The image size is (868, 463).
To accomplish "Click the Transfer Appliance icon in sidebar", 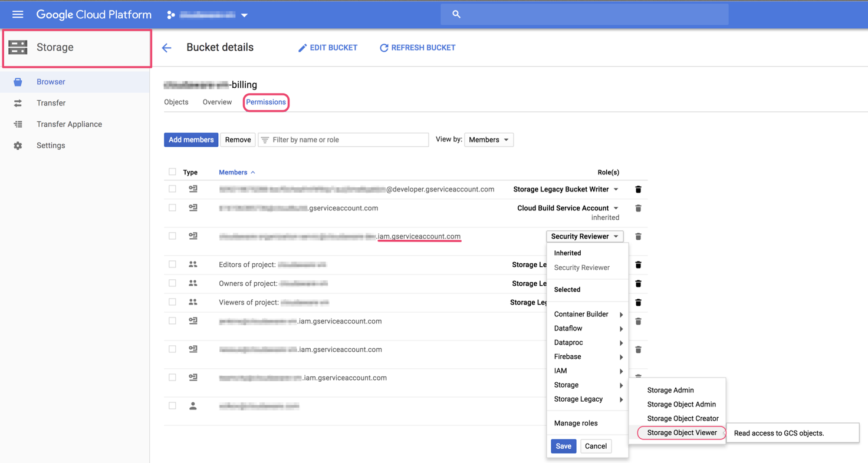I will 18,124.
